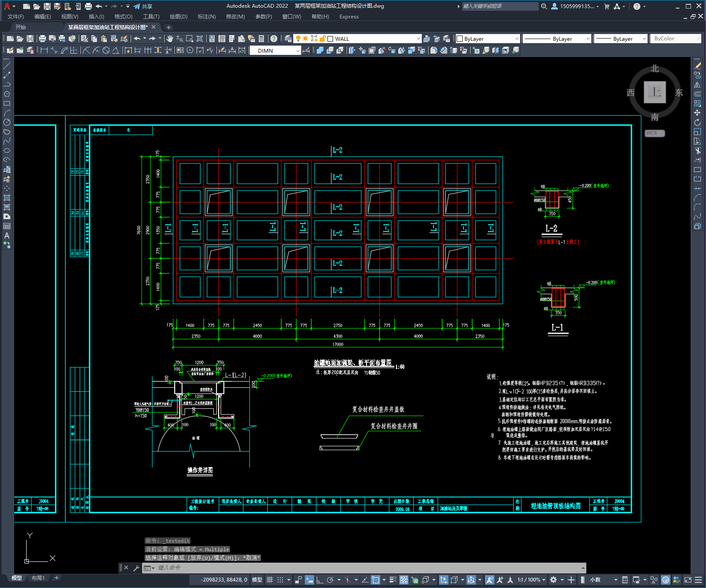Add a new drawing tab with plus
The height and width of the screenshot is (588, 706).
[x=168, y=27]
